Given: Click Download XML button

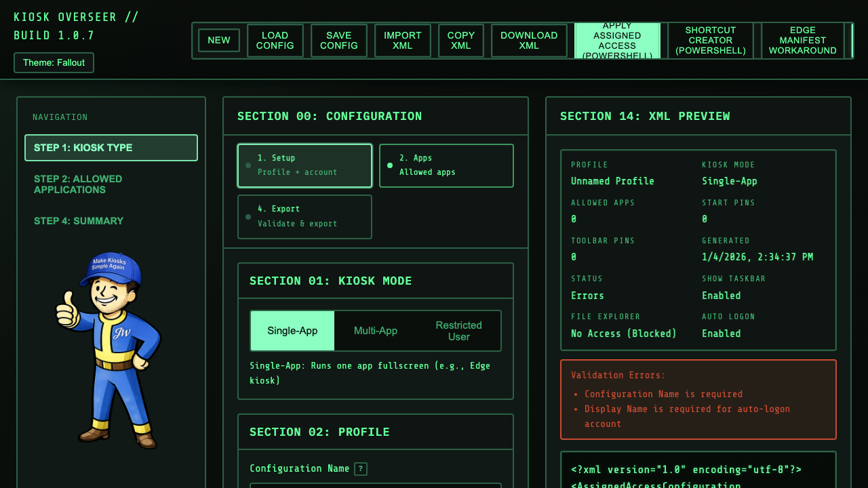Looking at the screenshot, I should 529,41.
